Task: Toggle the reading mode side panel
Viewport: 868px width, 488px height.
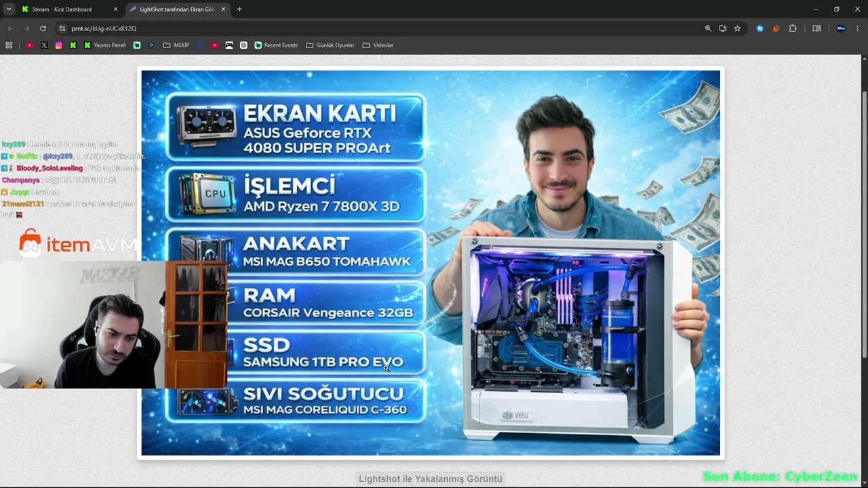Action: pos(816,28)
